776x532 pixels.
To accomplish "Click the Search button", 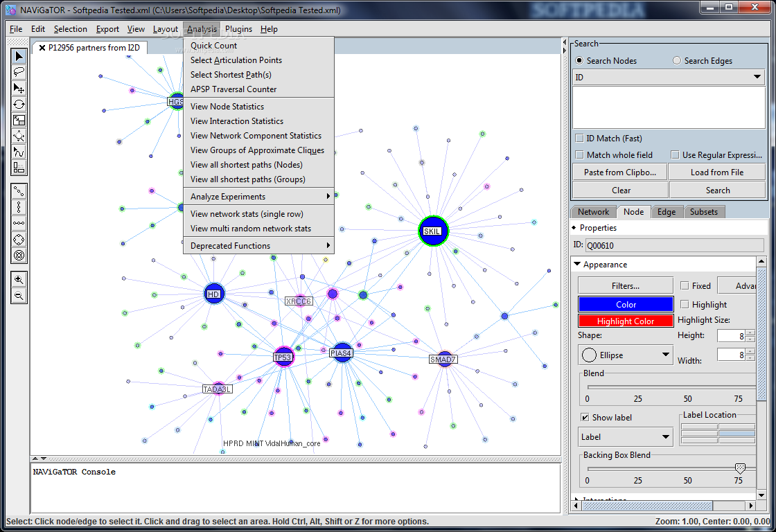I will coord(718,190).
